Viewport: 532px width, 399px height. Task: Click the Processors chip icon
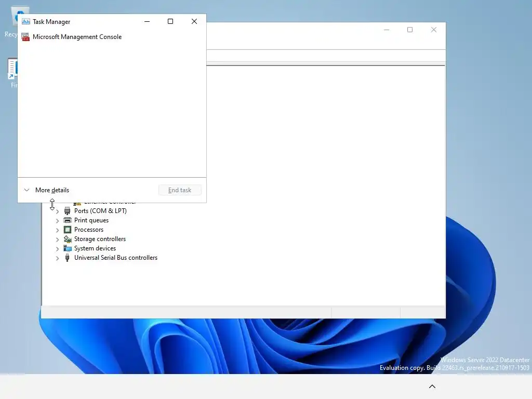68,230
